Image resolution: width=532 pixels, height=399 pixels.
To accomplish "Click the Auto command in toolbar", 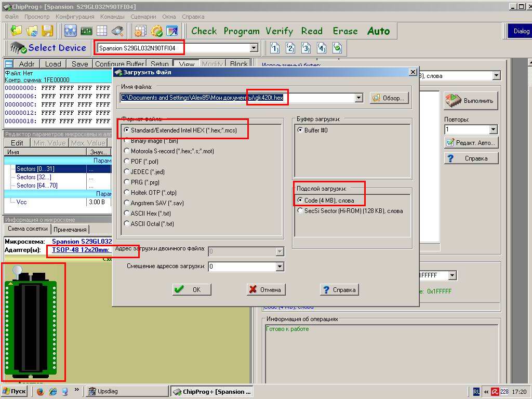I will [x=378, y=31].
